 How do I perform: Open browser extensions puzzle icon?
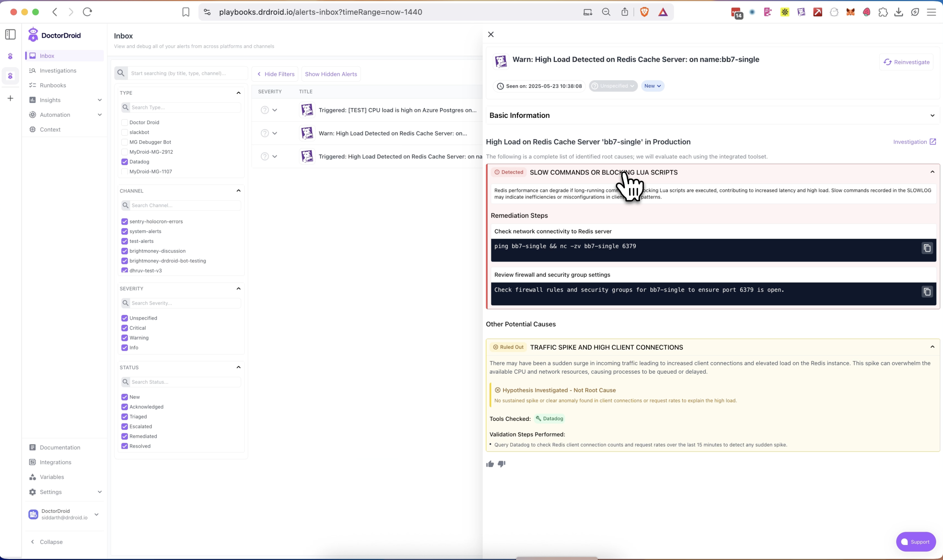coord(883,12)
